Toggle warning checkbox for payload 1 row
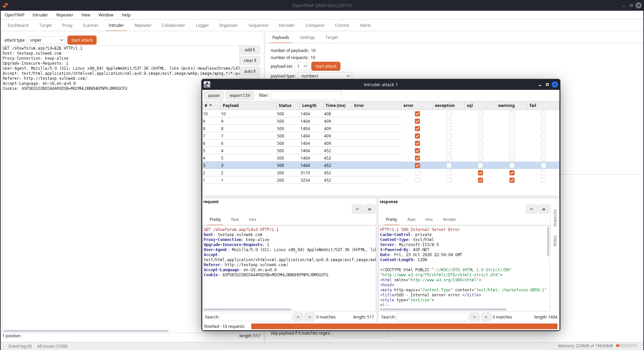This screenshot has height=350, width=644. click(x=512, y=180)
